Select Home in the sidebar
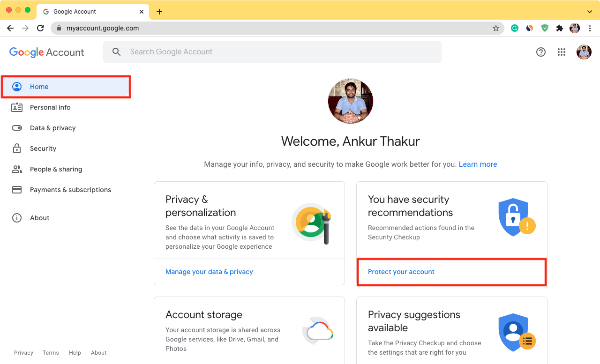Viewport: 600px width, 364px height. coord(65,87)
